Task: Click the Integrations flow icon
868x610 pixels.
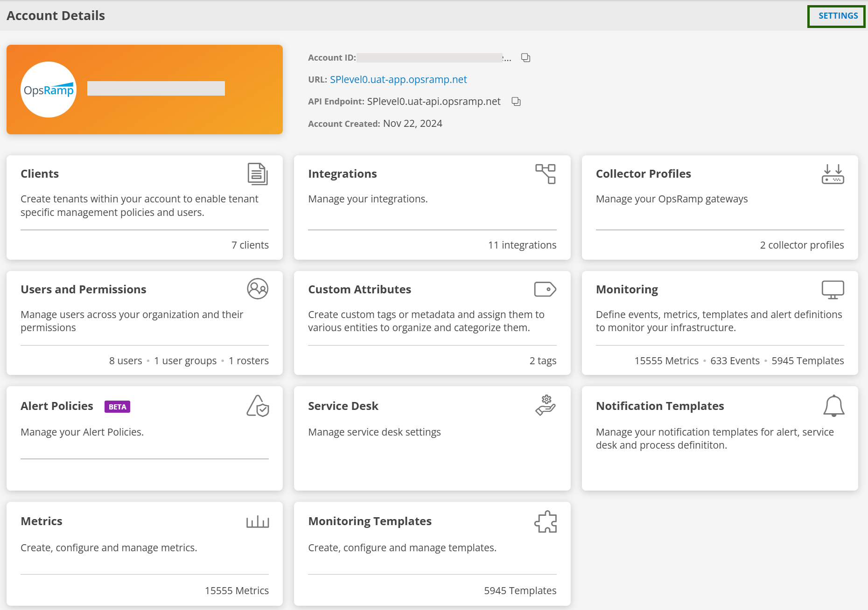Action: point(546,174)
